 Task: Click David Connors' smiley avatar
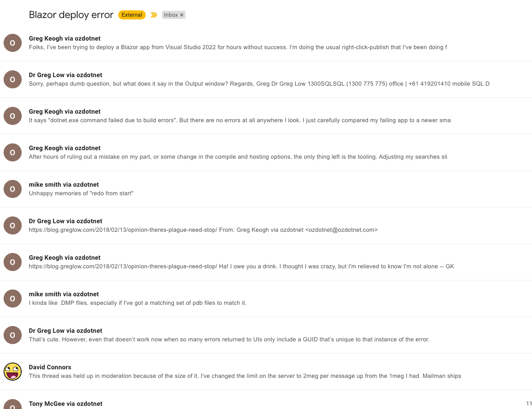tap(13, 372)
